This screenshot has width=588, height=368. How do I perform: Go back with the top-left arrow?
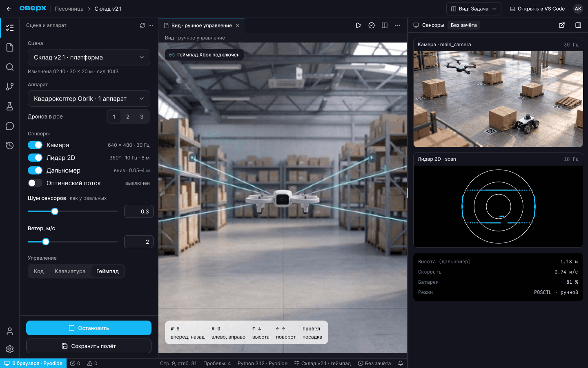tap(9, 9)
